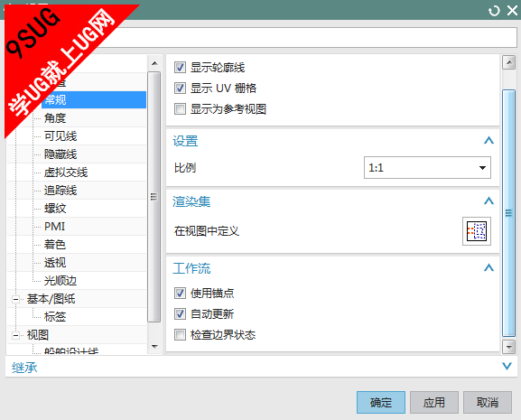Viewport: 521px width, 420px height.
Task: Select 基本/图纸 label in the tree
Action: pos(51,299)
